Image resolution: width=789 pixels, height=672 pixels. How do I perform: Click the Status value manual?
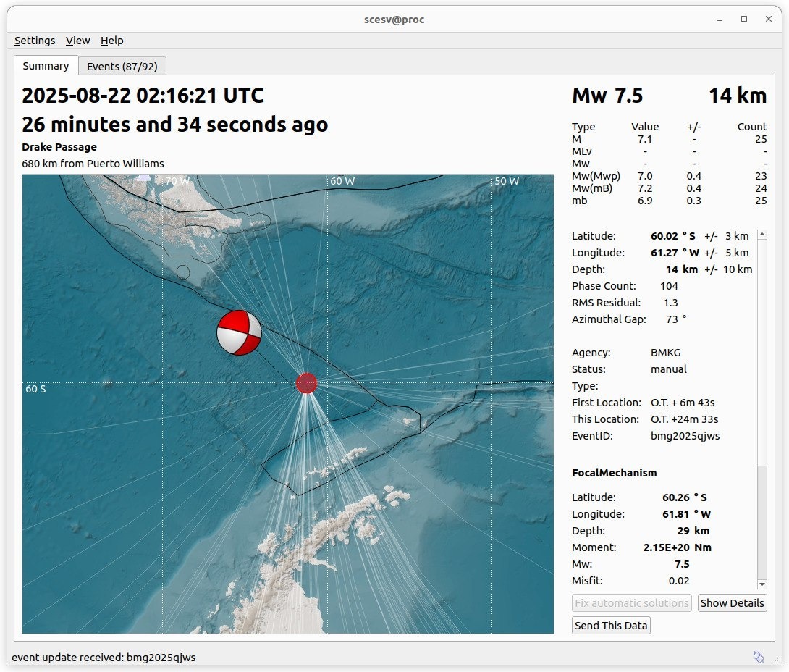[669, 369]
